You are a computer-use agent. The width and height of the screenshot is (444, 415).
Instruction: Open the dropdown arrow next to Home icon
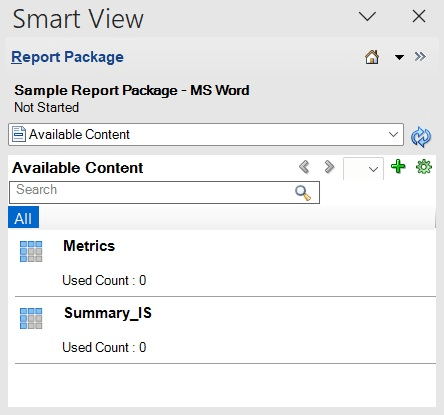[399, 57]
